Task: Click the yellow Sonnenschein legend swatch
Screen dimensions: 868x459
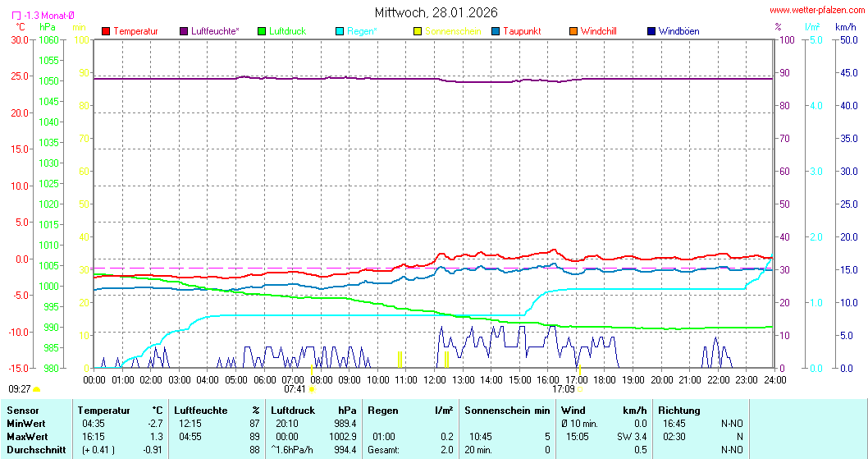Action: (418, 31)
